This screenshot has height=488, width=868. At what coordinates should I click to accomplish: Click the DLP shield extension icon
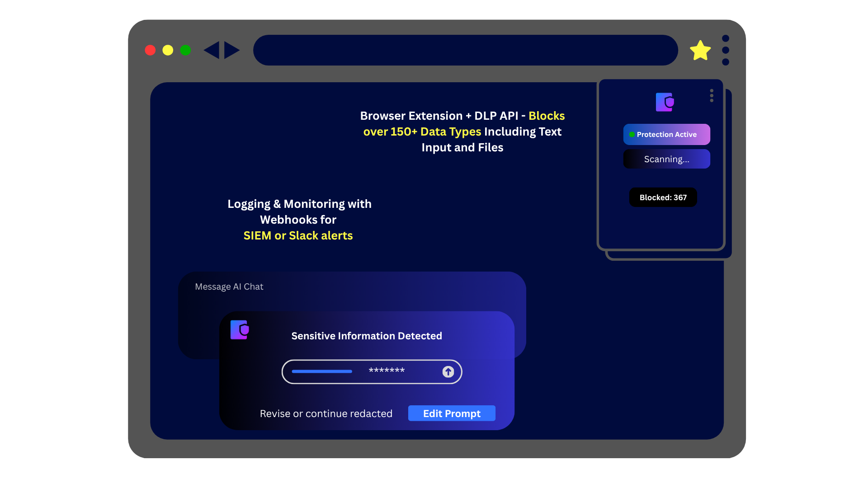665,102
